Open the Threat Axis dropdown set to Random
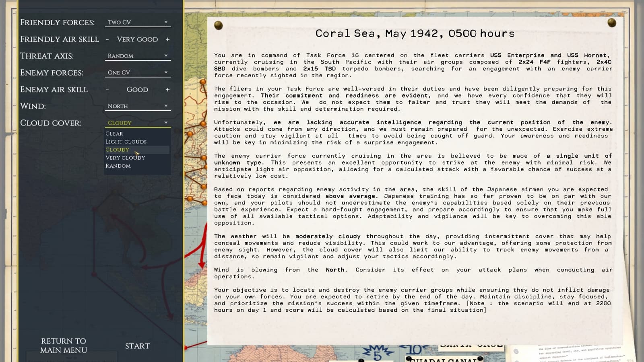Screen dimensions: 644x362 point(138,56)
